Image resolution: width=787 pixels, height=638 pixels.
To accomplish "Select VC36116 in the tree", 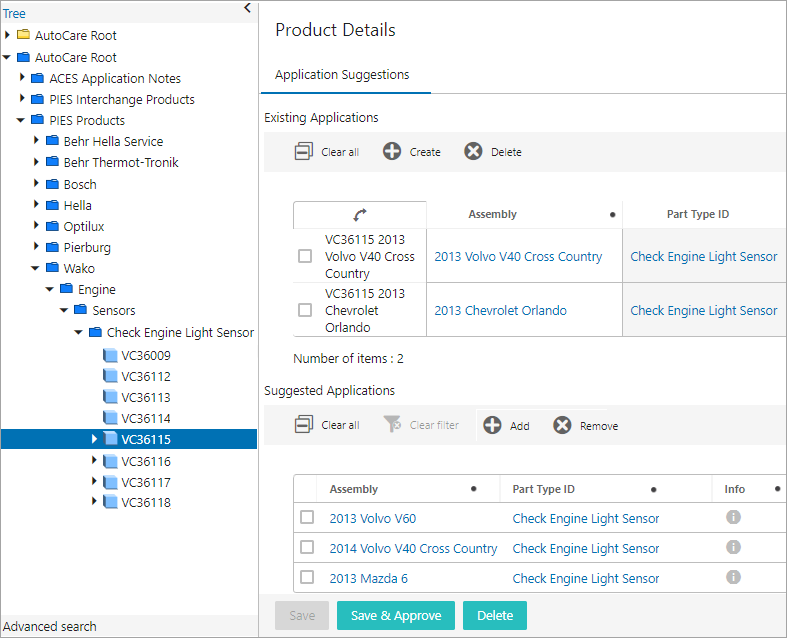I will pos(146,461).
